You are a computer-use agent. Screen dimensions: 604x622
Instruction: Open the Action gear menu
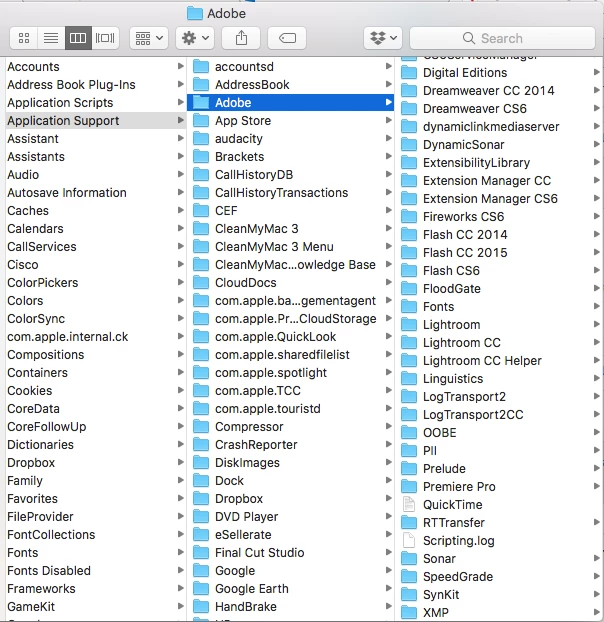click(x=195, y=38)
